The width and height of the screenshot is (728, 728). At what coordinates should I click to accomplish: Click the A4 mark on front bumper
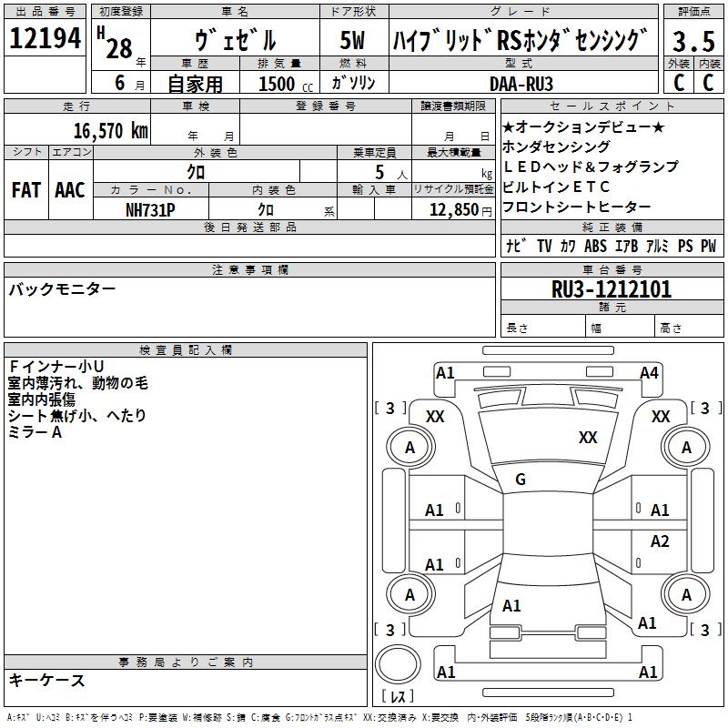(649, 373)
